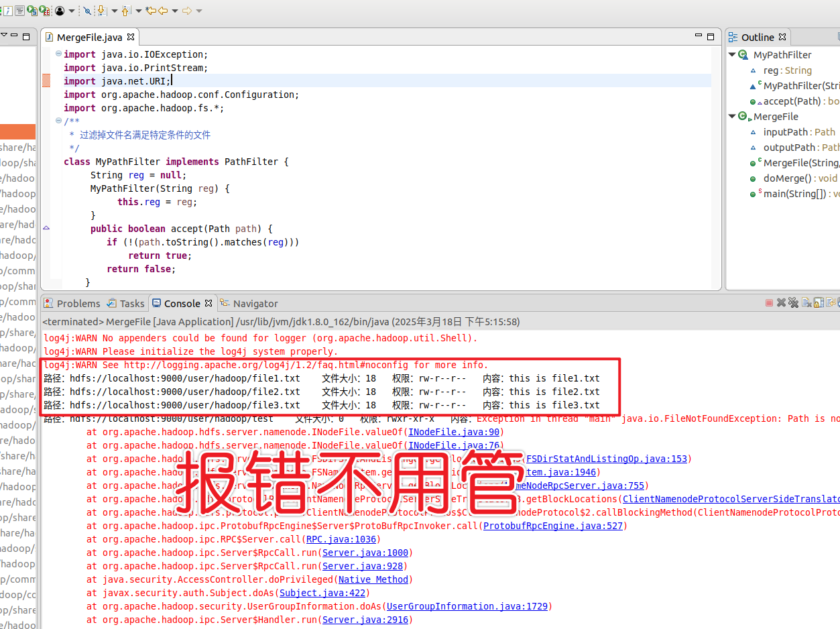
Task: Click the user profile circle icon in toolbar
Action: (x=60, y=11)
